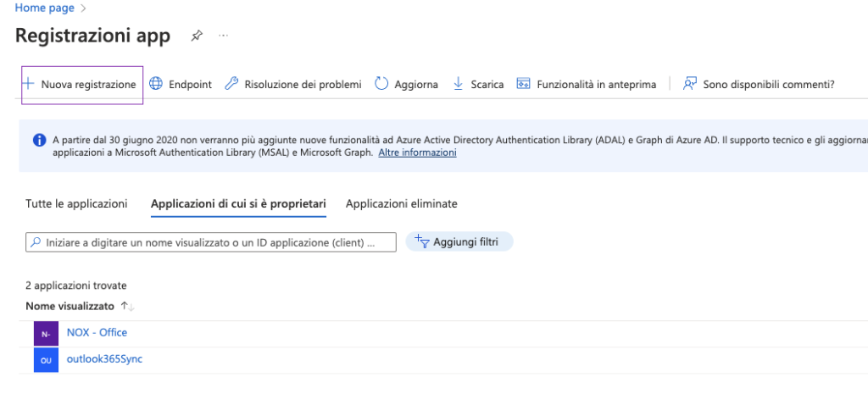Click the filter funnel icon
Screen dimensions: 868x416
(x=422, y=241)
